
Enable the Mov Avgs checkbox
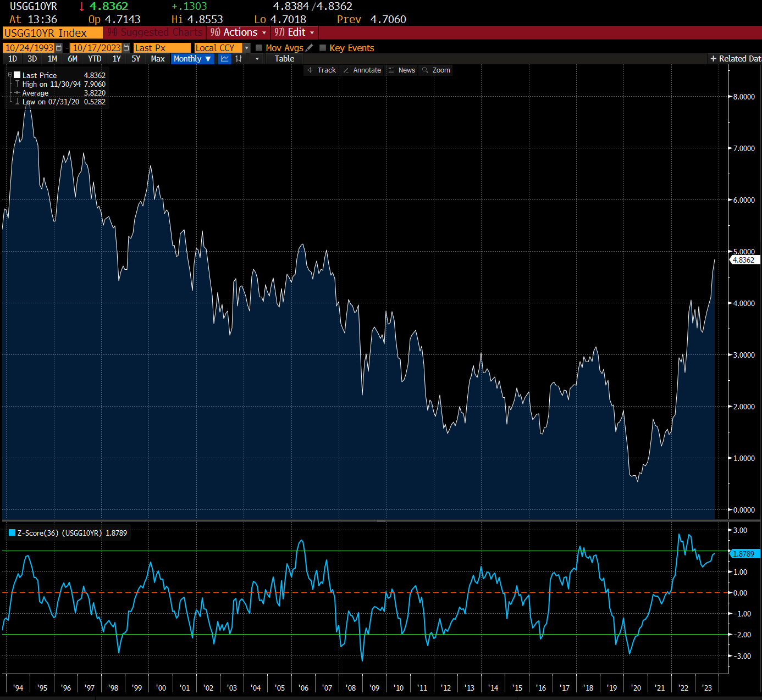coord(259,48)
